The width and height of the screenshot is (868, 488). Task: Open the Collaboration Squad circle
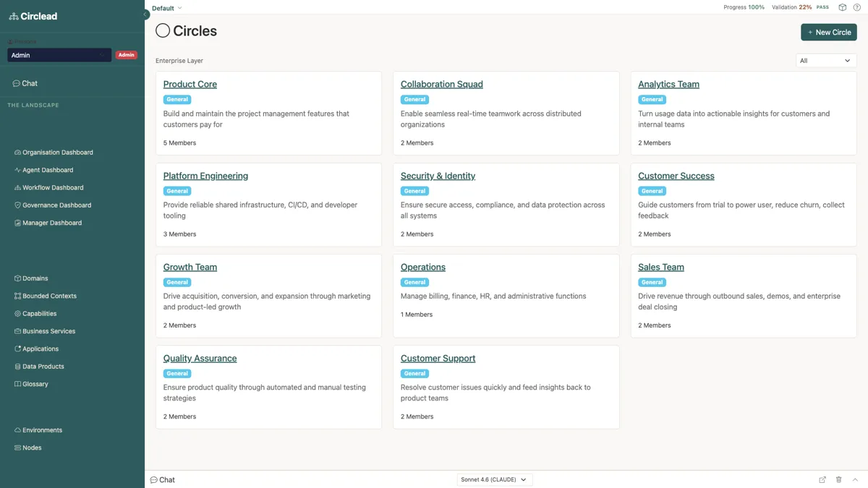tap(442, 84)
